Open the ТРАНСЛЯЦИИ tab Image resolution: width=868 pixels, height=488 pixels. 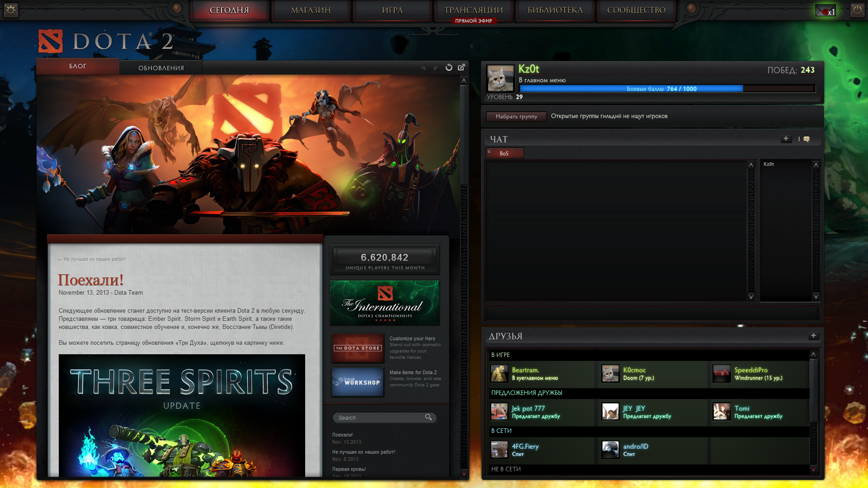click(474, 9)
